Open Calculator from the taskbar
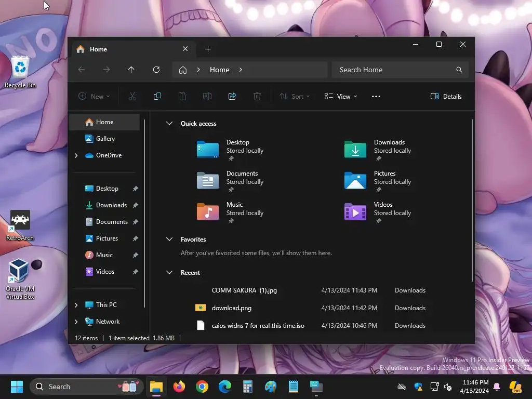Viewport: 532px width, 399px height. pos(248,387)
